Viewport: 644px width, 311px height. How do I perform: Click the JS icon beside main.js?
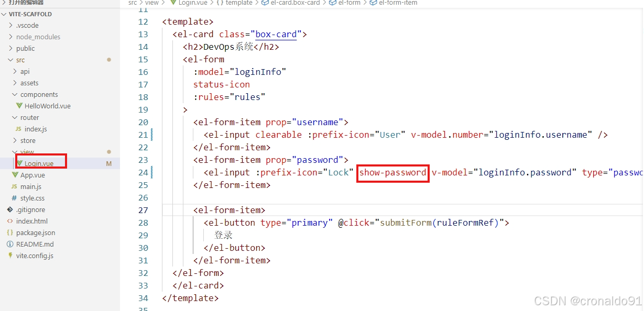coord(14,186)
